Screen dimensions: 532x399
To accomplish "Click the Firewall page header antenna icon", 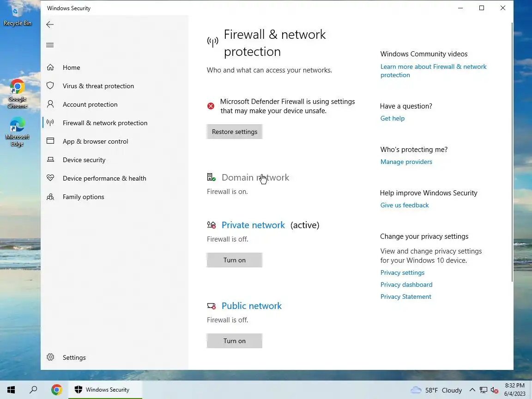I will tap(213, 42).
